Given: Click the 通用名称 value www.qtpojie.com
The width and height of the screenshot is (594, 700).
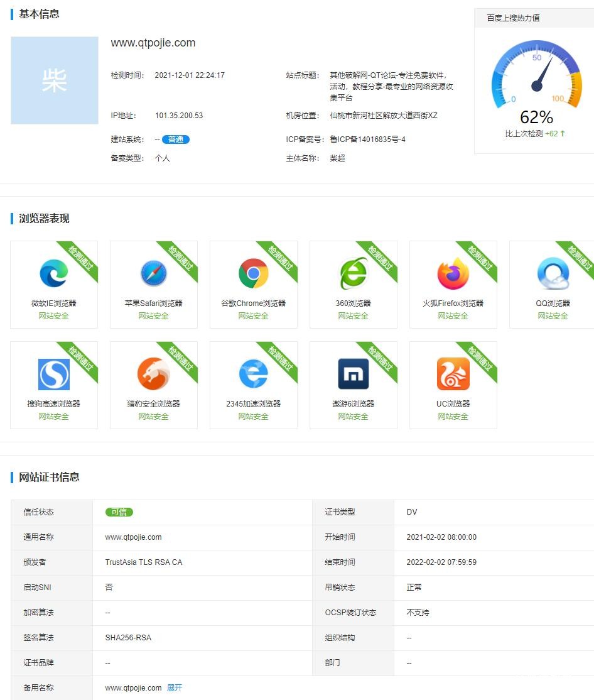Looking at the screenshot, I should (133, 537).
